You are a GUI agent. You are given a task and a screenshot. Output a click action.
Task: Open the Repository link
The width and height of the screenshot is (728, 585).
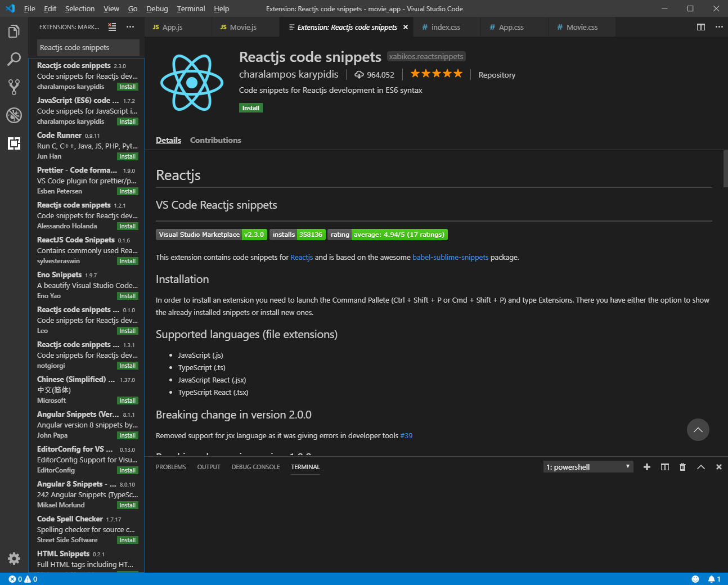point(497,75)
